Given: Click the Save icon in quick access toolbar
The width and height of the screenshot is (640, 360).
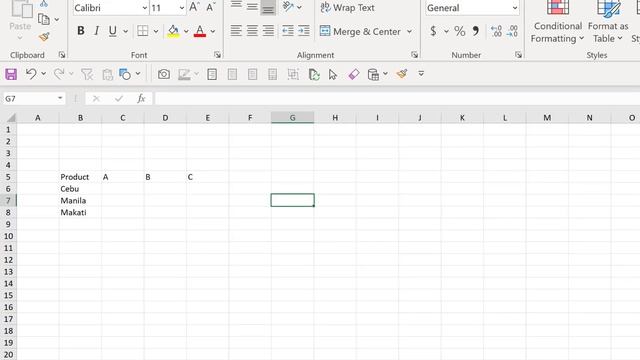Looking at the screenshot, I should point(11,74).
